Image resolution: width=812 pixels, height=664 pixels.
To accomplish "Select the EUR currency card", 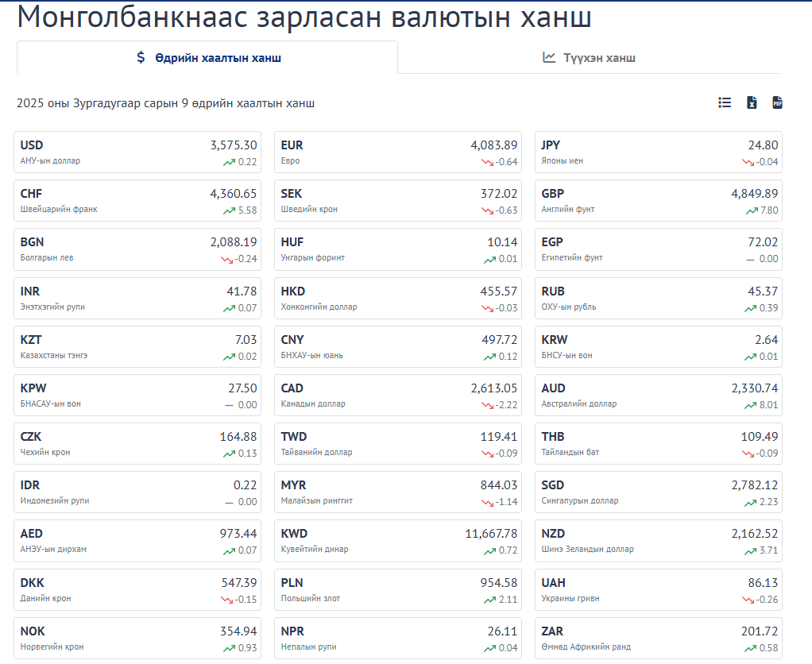I will [x=398, y=152].
